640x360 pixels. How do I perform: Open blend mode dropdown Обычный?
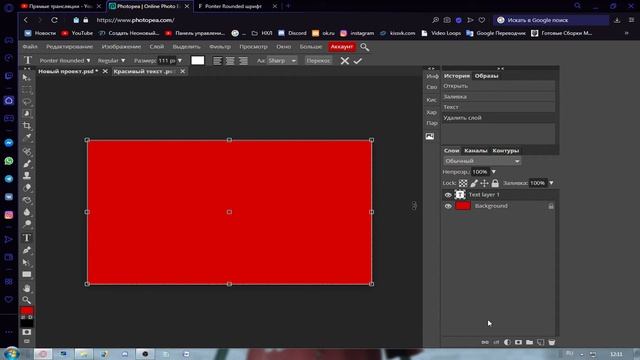coord(482,161)
